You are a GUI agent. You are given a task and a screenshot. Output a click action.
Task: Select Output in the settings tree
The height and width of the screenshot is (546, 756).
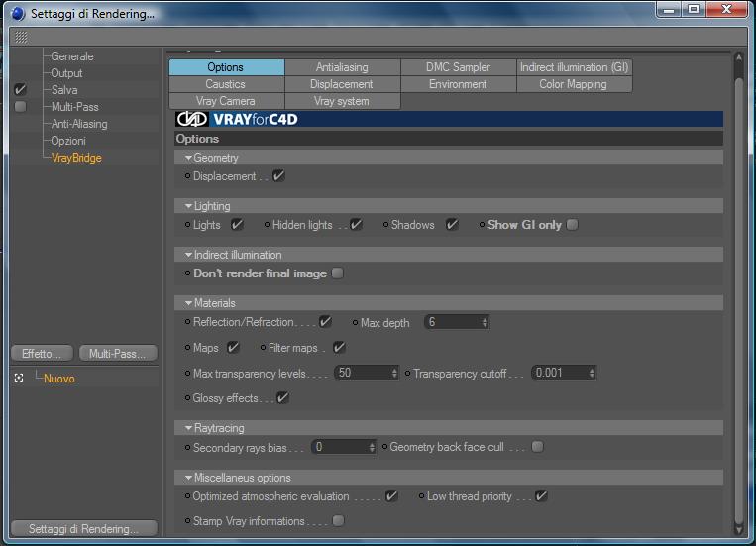tap(66, 73)
